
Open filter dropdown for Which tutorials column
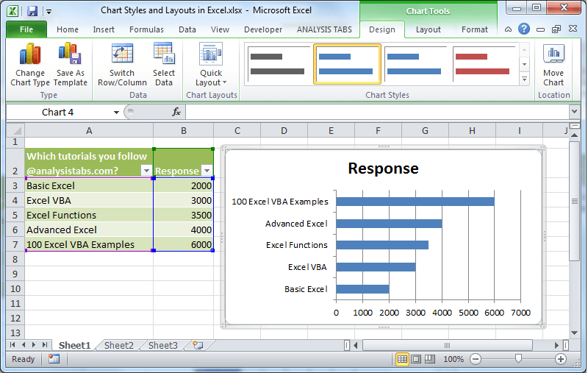tap(146, 171)
